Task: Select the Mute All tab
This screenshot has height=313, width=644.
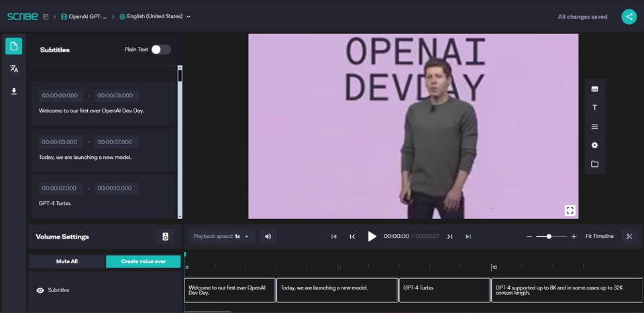Action: coord(67,261)
